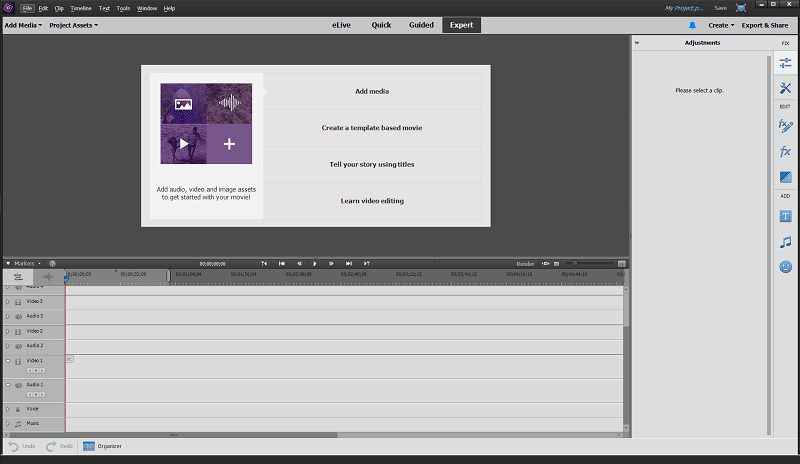Add keyframe on Video 1 track
This screenshot has height=464, width=800.
click(36, 371)
